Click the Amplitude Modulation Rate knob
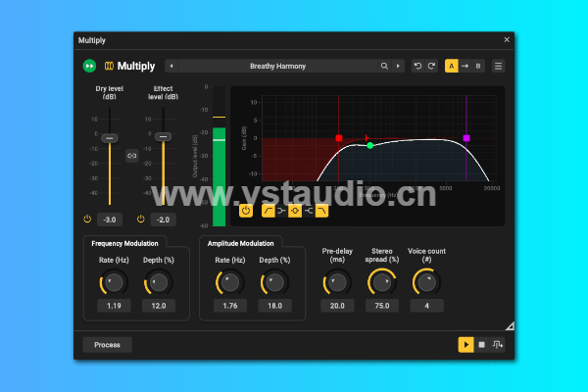The width and height of the screenshot is (588, 392). [x=230, y=282]
